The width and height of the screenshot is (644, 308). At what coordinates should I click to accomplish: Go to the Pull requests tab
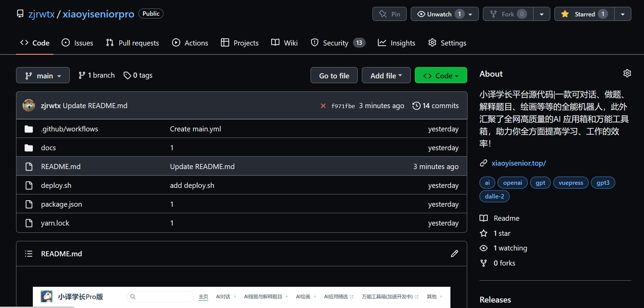click(132, 43)
